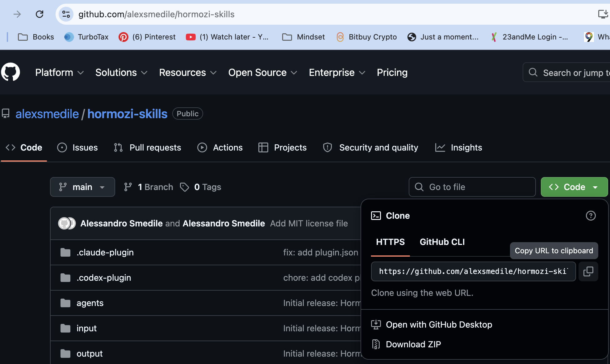The image size is (610, 364).
Task: Click the HTTPS clone URL text field
Action: tap(473, 271)
